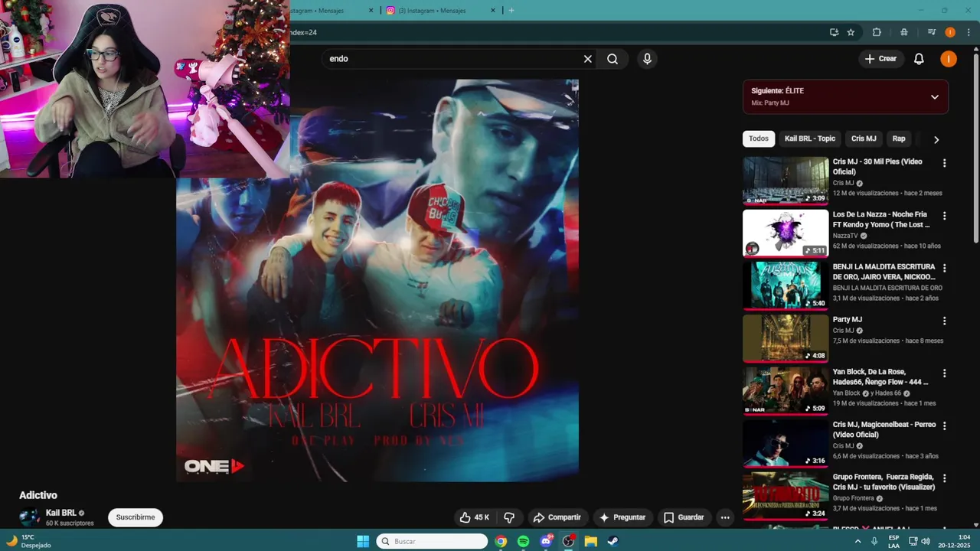Select the Rap filter chip
This screenshot has height=551, width=980.
899,139
